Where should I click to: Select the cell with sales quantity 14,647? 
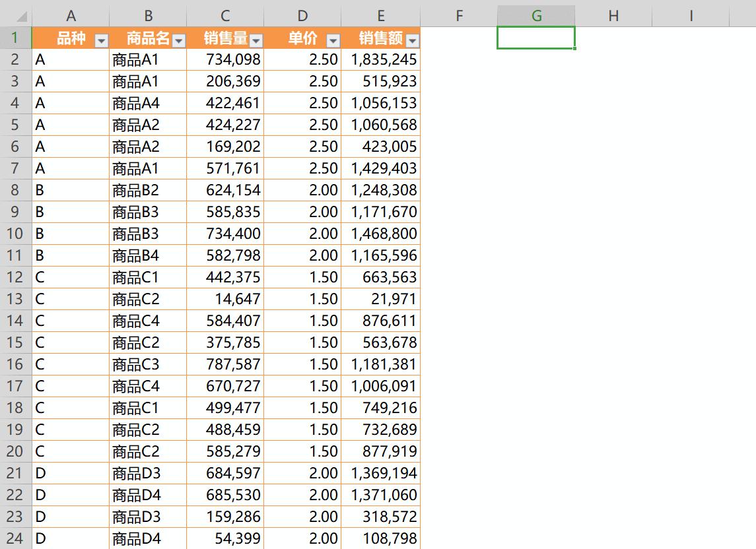pos(225,299)
